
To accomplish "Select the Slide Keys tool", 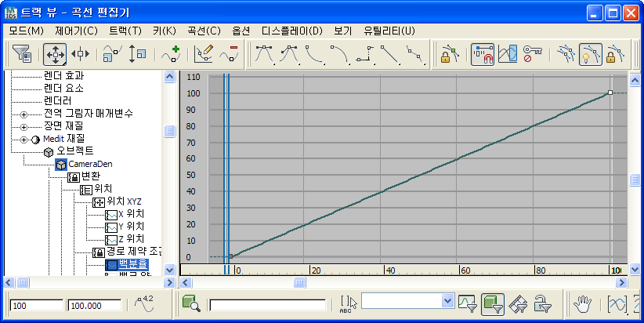I will pos(80,54).
